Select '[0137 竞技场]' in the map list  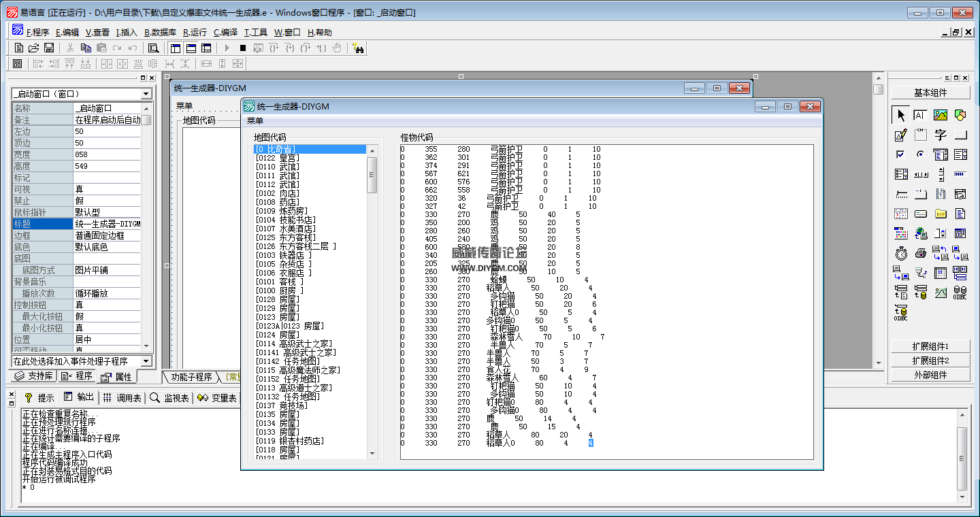tap(281, 405)
